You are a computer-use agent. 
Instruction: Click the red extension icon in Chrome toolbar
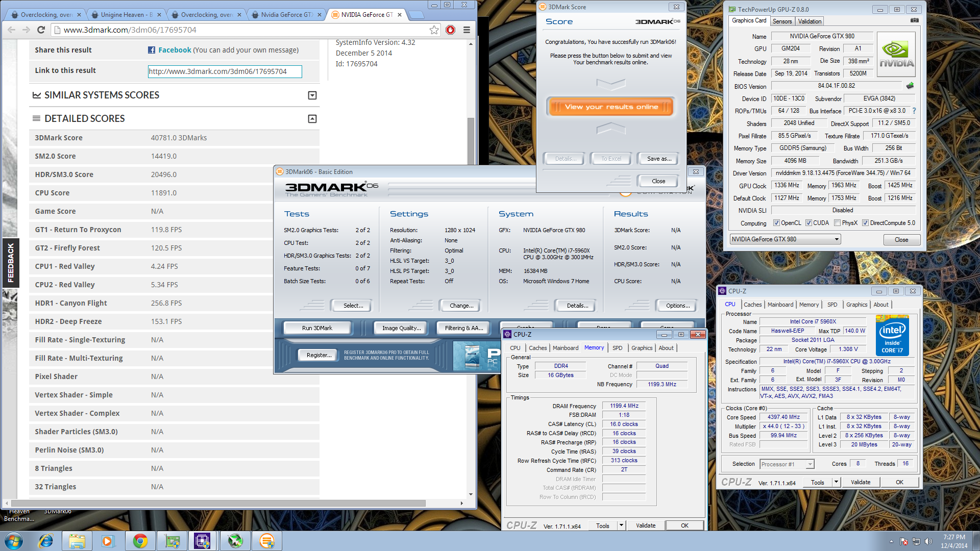(x=450, y=30)
